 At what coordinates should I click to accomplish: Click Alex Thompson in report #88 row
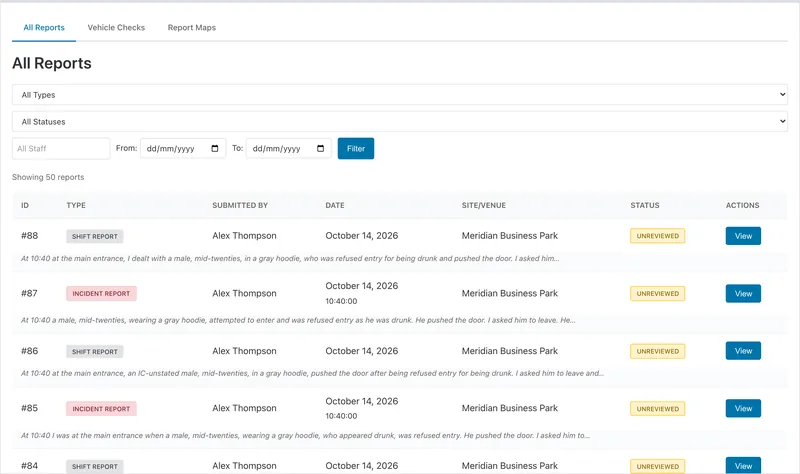coord(244,236)
